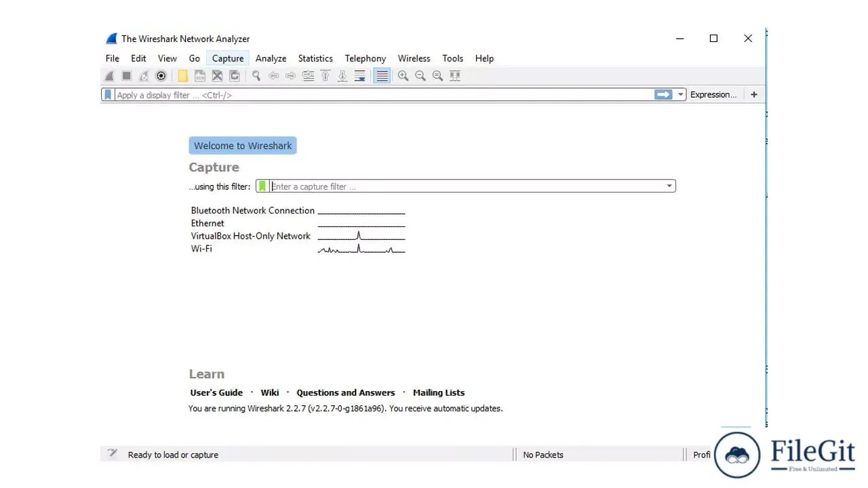Click the expert information icon in status bar
This screenshot has width=868, height=488.
click(113, 454)
